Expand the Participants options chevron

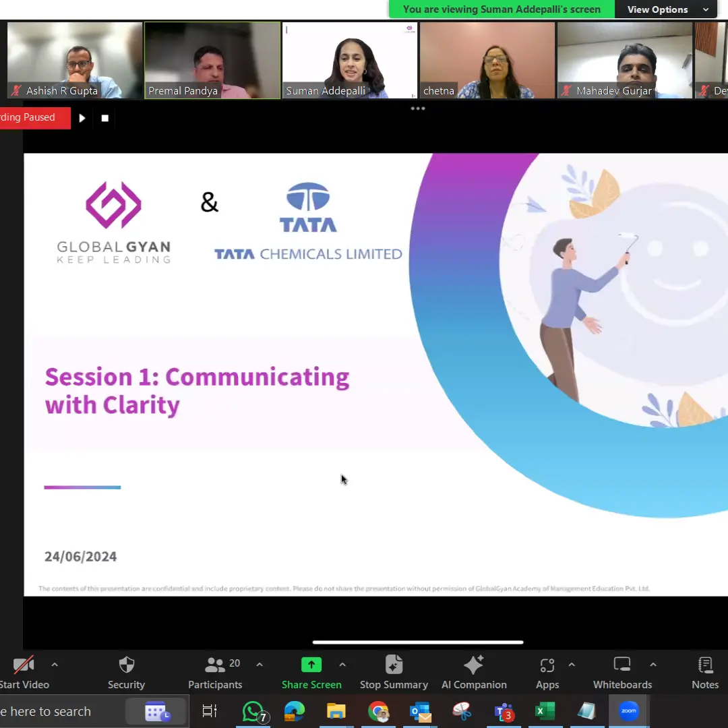click(260, 665)
